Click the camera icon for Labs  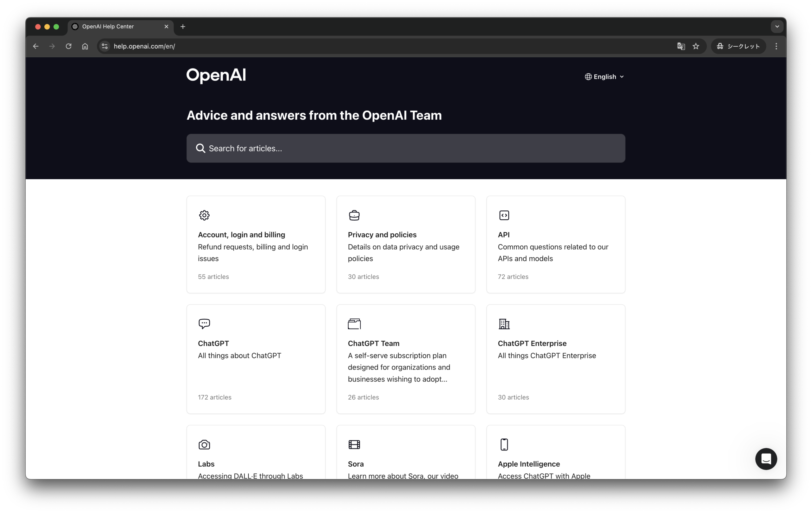[x=204, y=444]
